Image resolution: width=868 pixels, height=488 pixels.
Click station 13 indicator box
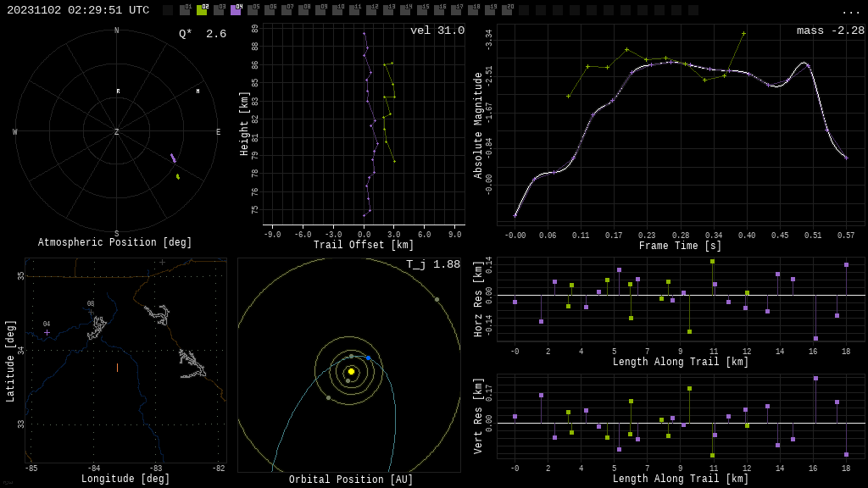388,10
